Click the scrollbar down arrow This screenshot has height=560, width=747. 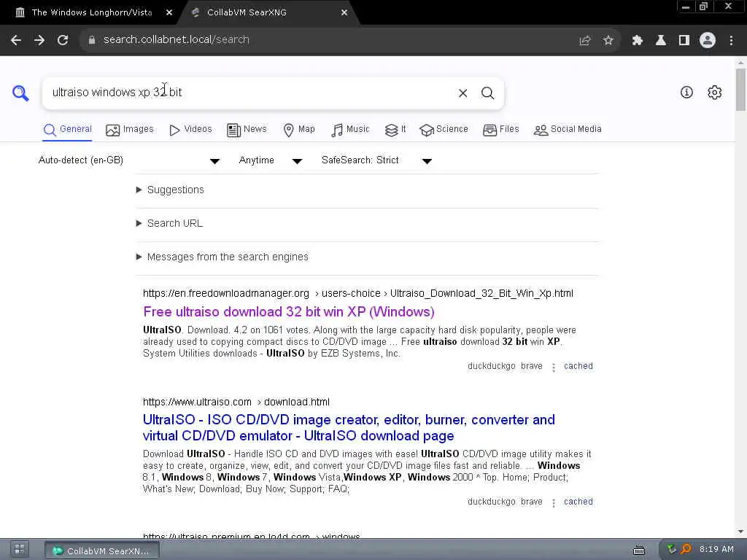pyautogui.click(x=741, y=532)
